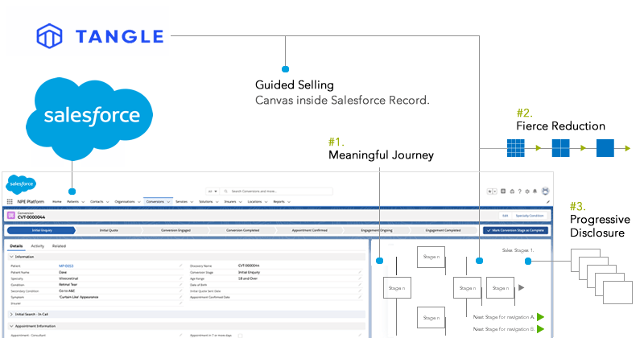Screen dimensions: 644x338
Task: Open the Organisations tab dropdown chevron
Action: coord(138,202)
